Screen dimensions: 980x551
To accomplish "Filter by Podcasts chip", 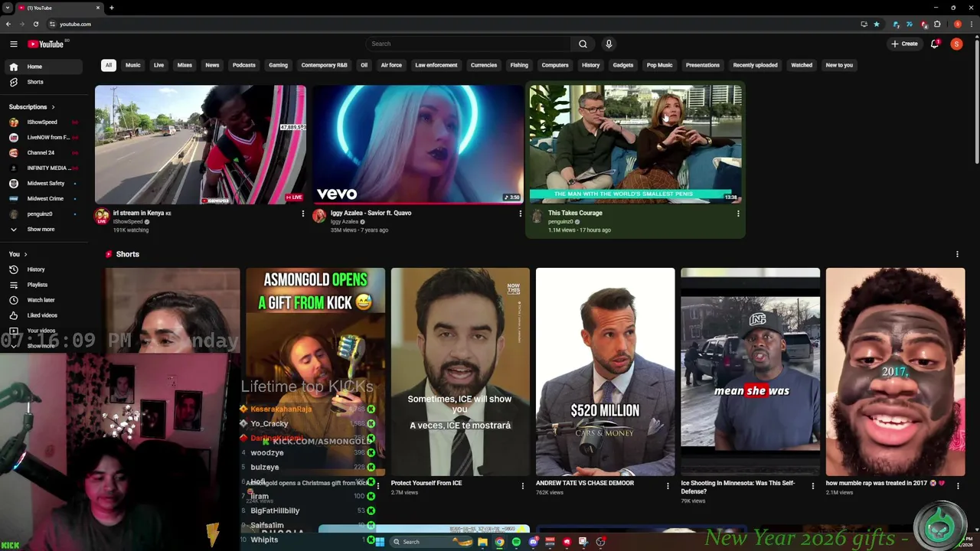I will (244, 65).
